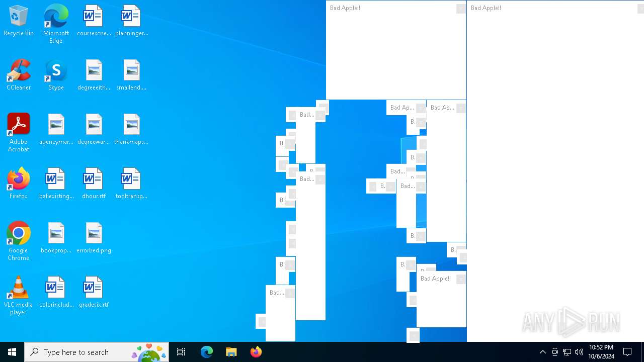Launch Firefox from the taskbar

pos(256,352)
